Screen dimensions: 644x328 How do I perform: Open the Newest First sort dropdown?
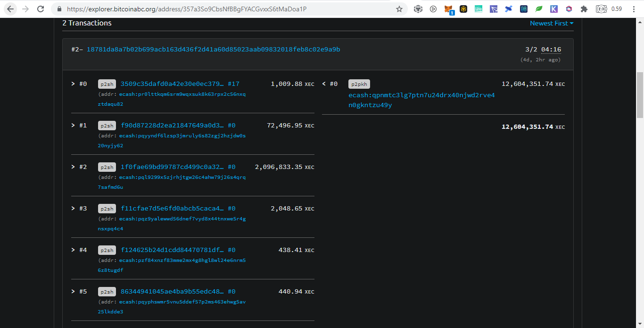pyautogui.click(x=552, y=23)
